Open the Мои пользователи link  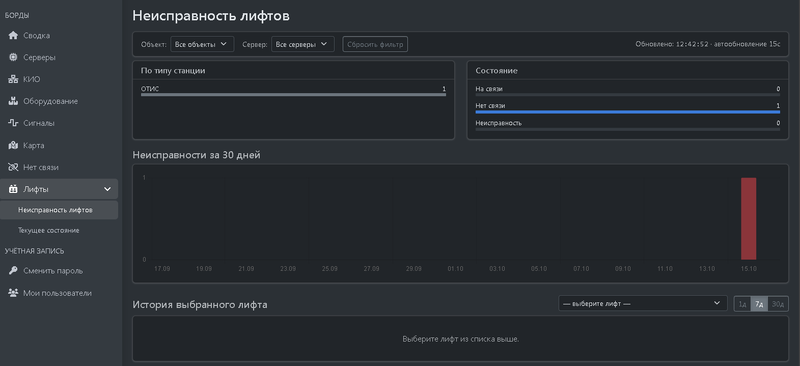point(59,293)
